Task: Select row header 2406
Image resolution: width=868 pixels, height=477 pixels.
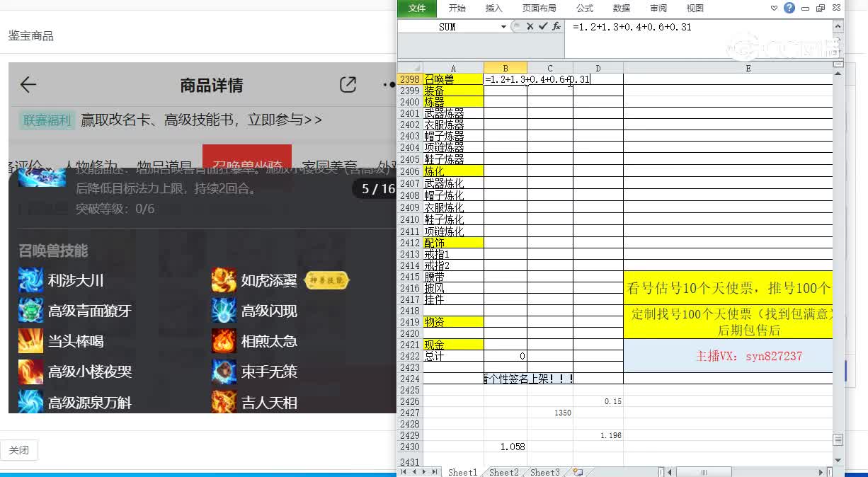Action: [x=410, y=171]
